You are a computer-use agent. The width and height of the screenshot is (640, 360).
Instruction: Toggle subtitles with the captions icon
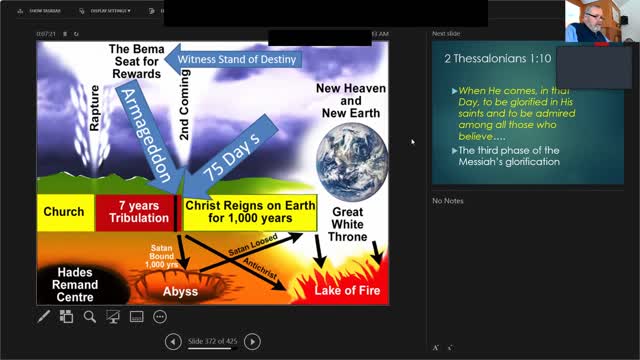pyautogui.click(x=136, y=317)
